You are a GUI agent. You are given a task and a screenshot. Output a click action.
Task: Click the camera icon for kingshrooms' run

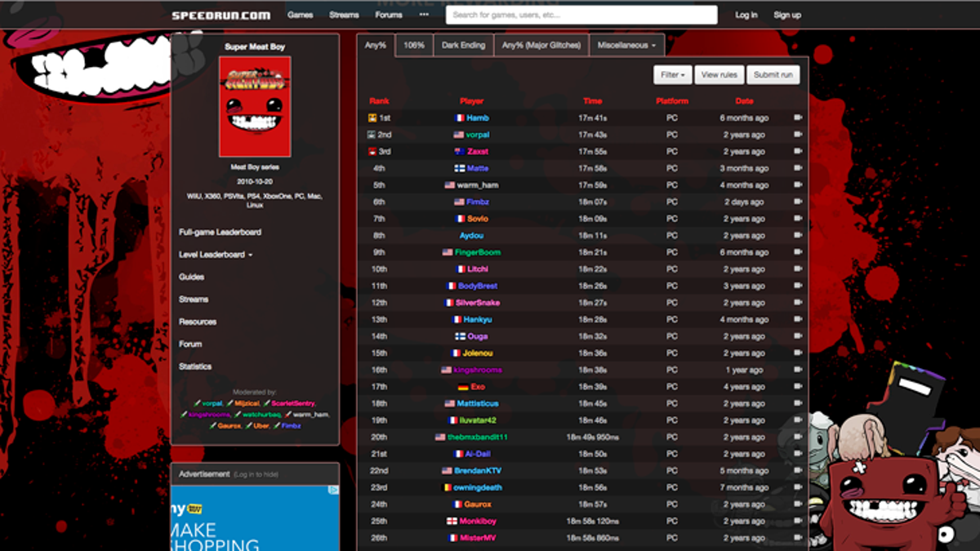pyautogui.click(x=798, y=370)
